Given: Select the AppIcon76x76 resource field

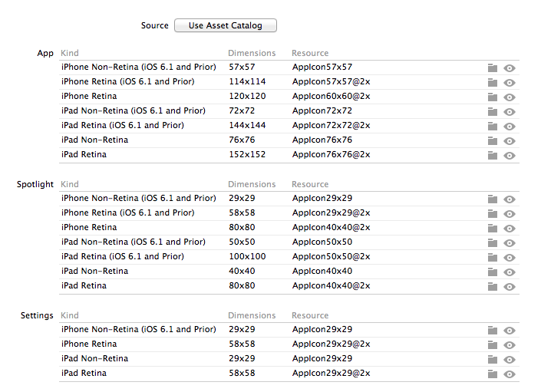Looking at the screenshot, I should point(322,140).
